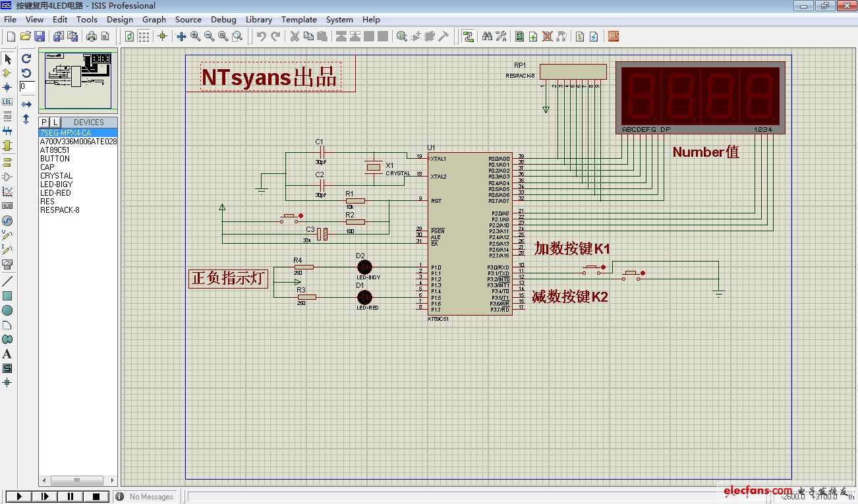The height and width of the screenshot is (504, 858).
Task: Click the Search and Tag binoculars icon
Action: click(x=487, y=36)
